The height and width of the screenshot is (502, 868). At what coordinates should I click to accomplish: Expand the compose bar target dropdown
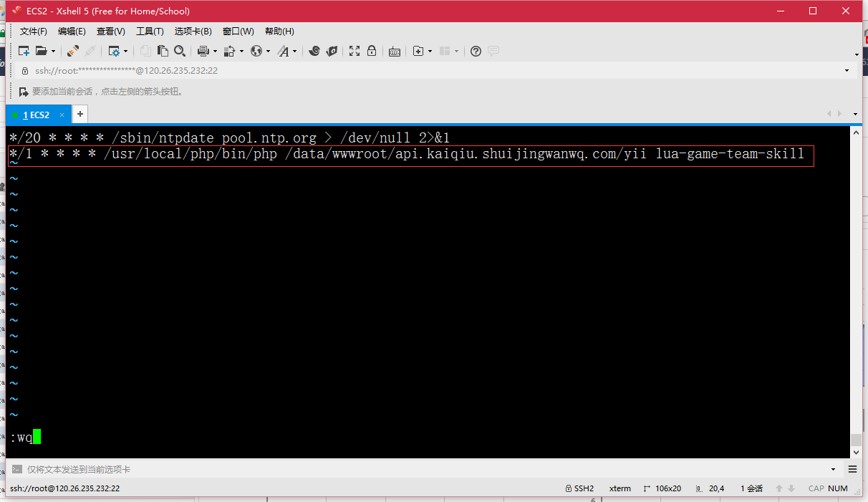[x=833, y=470]
